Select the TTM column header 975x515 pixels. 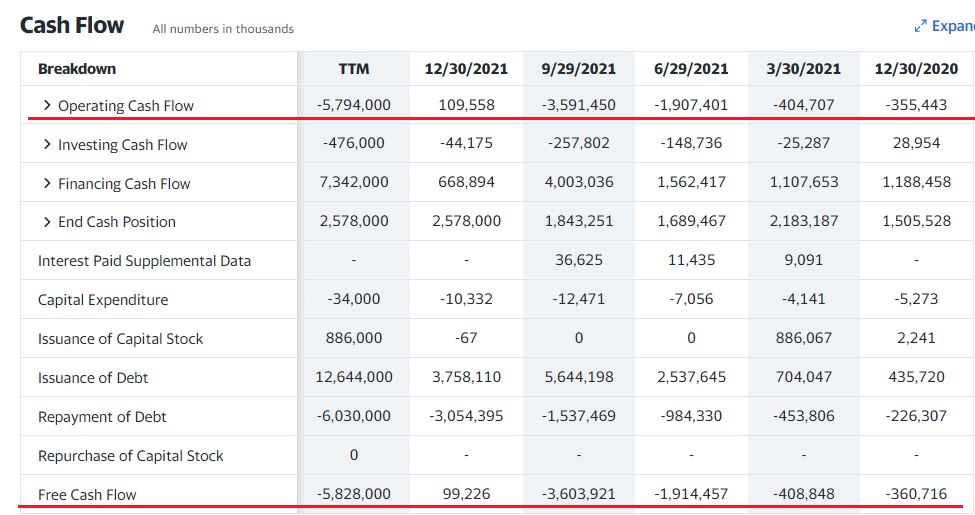point(354,68)
